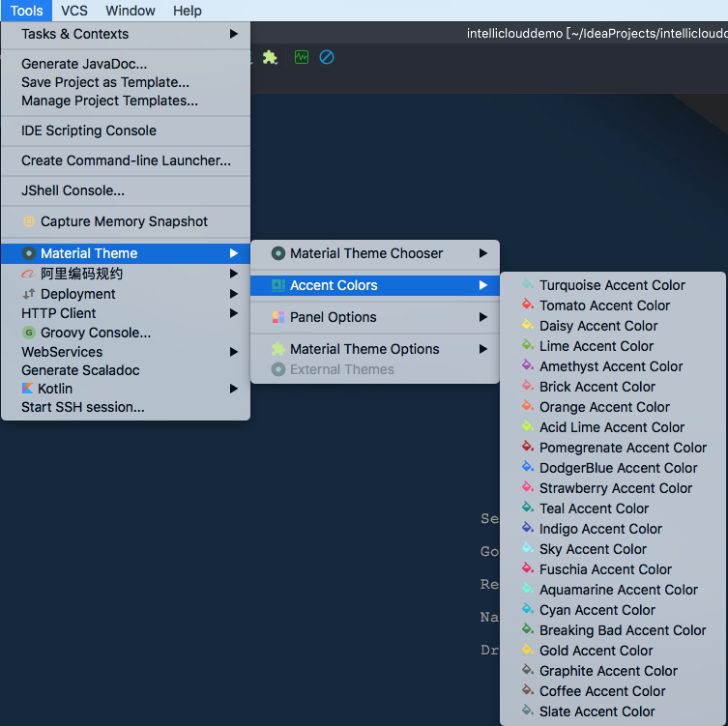Click the Panel Options colored squares icon
The width and height of the screenshot is (728, 726).
tap(278, 317)
